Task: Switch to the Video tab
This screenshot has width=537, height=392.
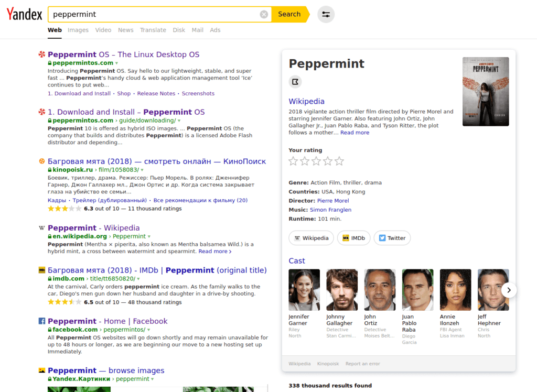Action: tap(103, 30)
